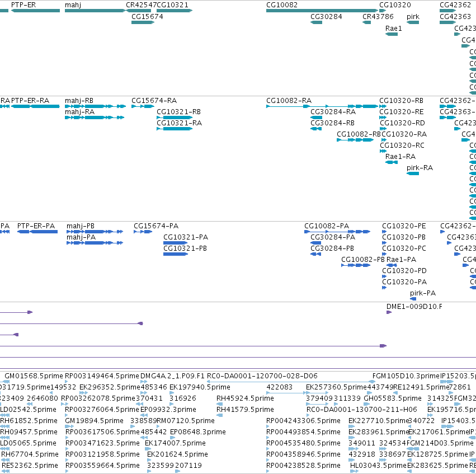Select the PTP-ER gene label
476x474 pixels.
23,5
